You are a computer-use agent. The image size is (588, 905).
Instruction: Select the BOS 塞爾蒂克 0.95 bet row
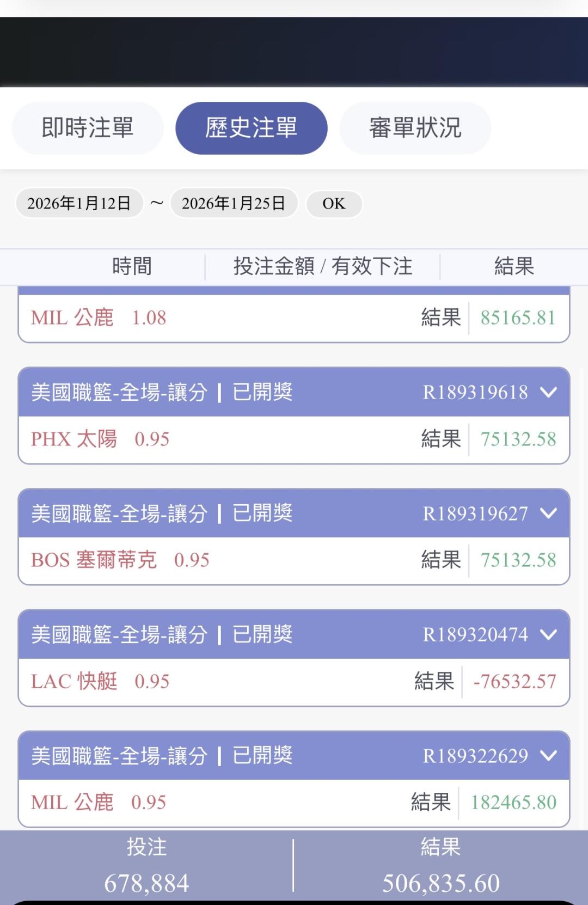click(x=120, y=560)
